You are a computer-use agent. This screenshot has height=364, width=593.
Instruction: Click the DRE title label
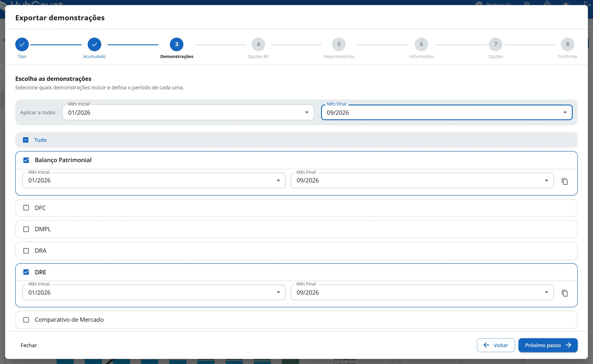(x=41, y=272)
